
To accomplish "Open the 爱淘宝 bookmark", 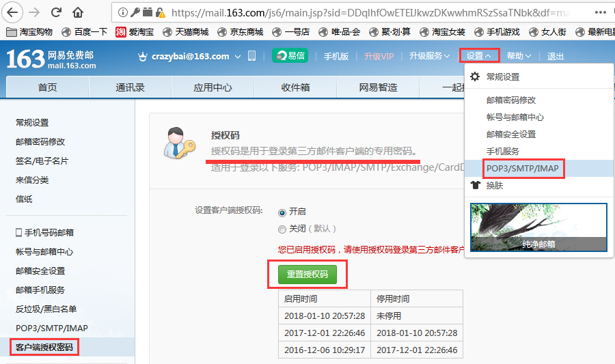I will (135, 31).
